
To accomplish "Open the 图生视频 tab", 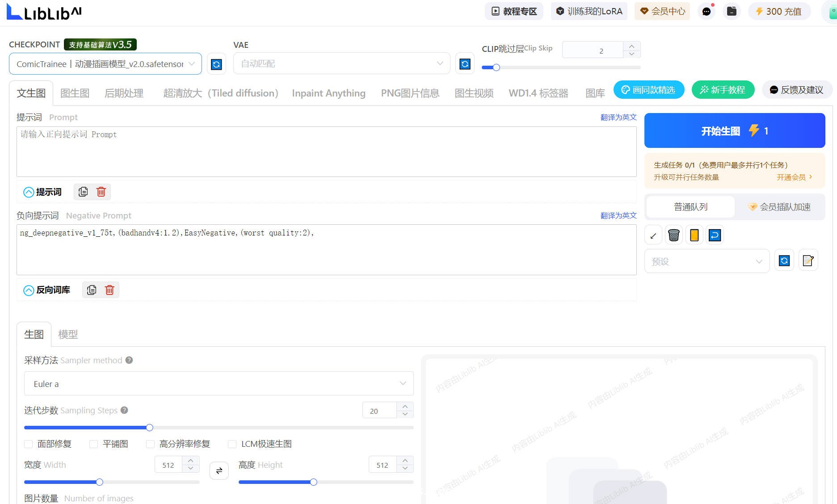I will click(x=474, y=93).
